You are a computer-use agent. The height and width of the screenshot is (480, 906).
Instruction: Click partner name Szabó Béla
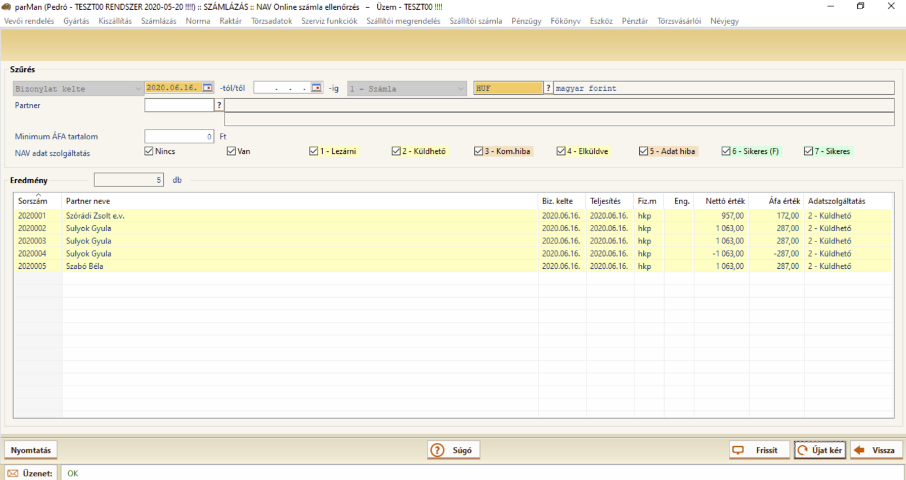(85, 266)
